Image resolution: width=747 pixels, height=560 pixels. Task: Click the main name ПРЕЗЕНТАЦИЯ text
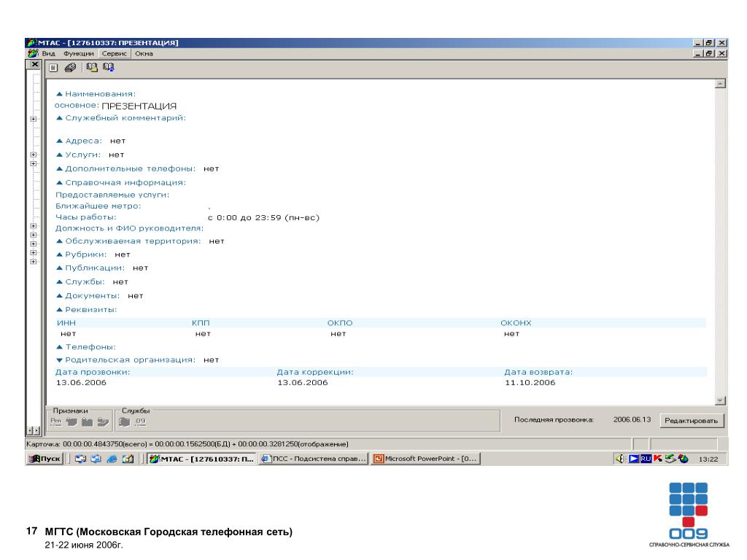point(139,106)
